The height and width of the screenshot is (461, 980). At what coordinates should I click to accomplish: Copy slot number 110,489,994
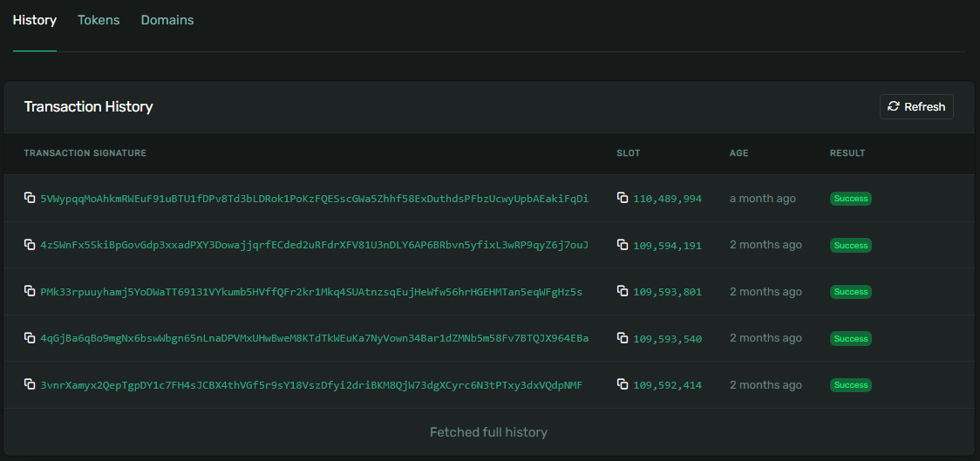pos(623,198)
